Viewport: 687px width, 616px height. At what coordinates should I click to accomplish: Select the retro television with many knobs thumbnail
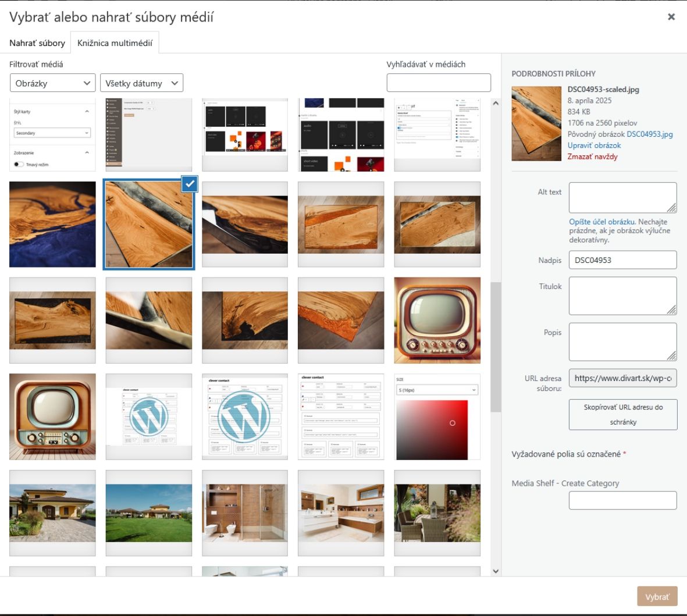click(x=437, y=321)
